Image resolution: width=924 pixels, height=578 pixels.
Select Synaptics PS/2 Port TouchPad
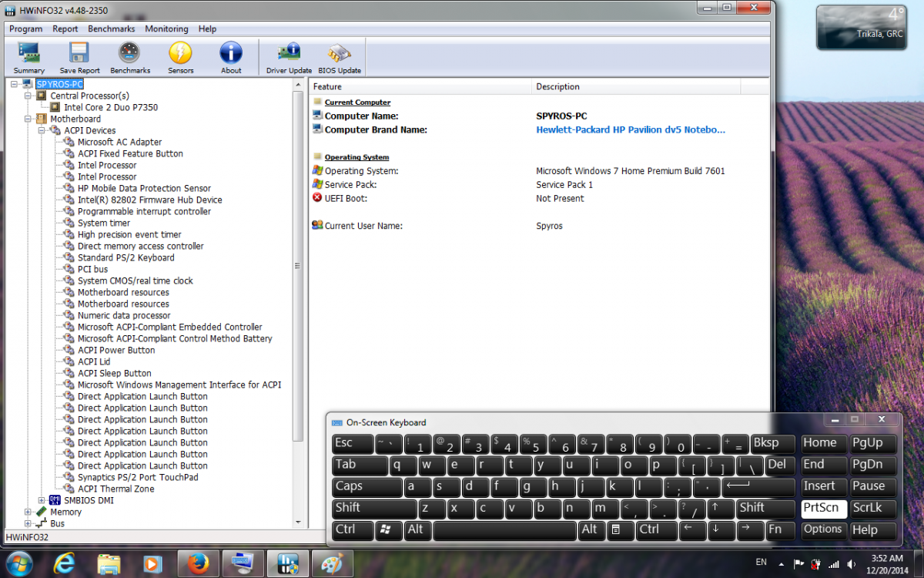(138, 477)
